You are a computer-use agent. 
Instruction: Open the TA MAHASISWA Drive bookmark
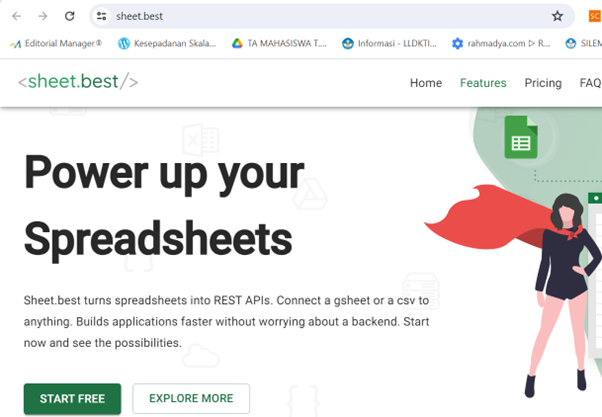click(x=279, y=43)
